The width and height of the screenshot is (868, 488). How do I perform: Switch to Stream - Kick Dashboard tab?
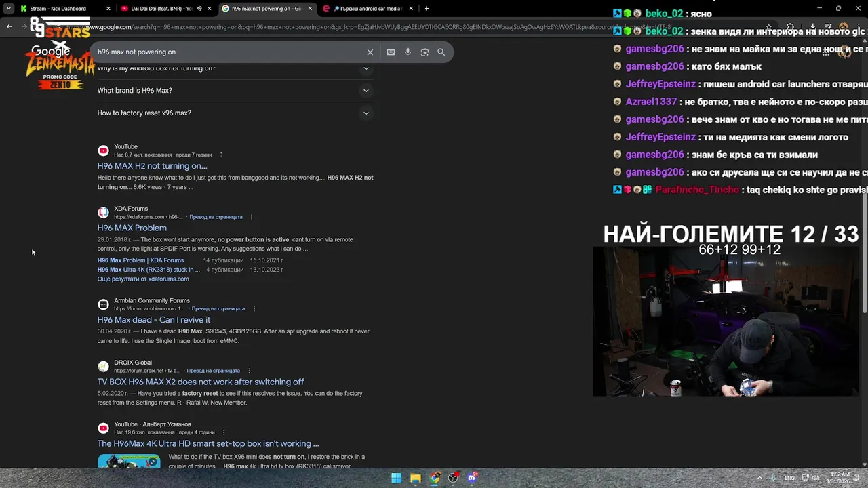pyautogui.click(x=58, y=9)
